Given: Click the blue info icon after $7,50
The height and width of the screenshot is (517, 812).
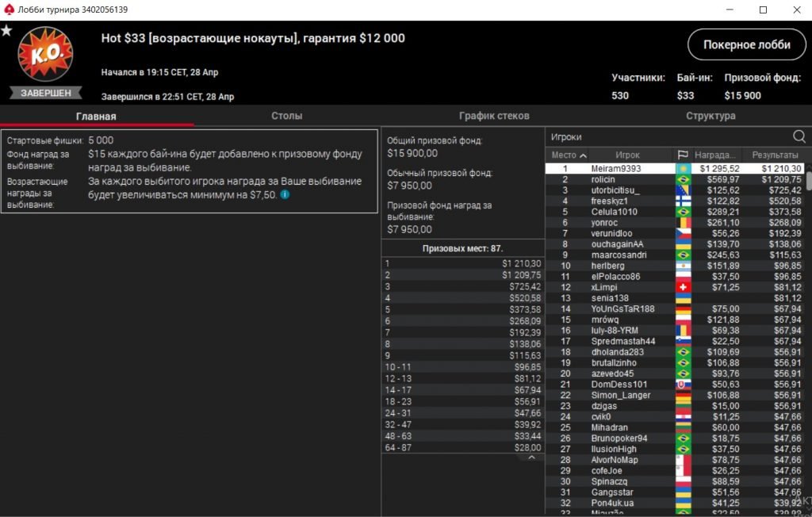Looking at the screenshot, I should pos(285,194).
